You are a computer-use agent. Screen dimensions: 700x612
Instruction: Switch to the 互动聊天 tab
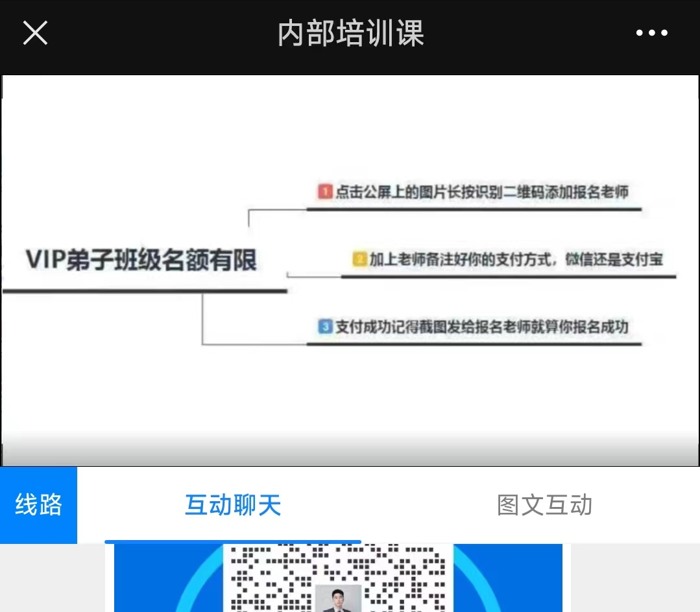click(233, 505)
